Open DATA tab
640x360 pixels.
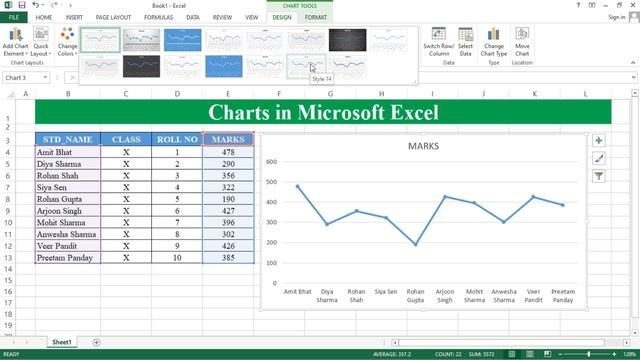click(193, 17)
